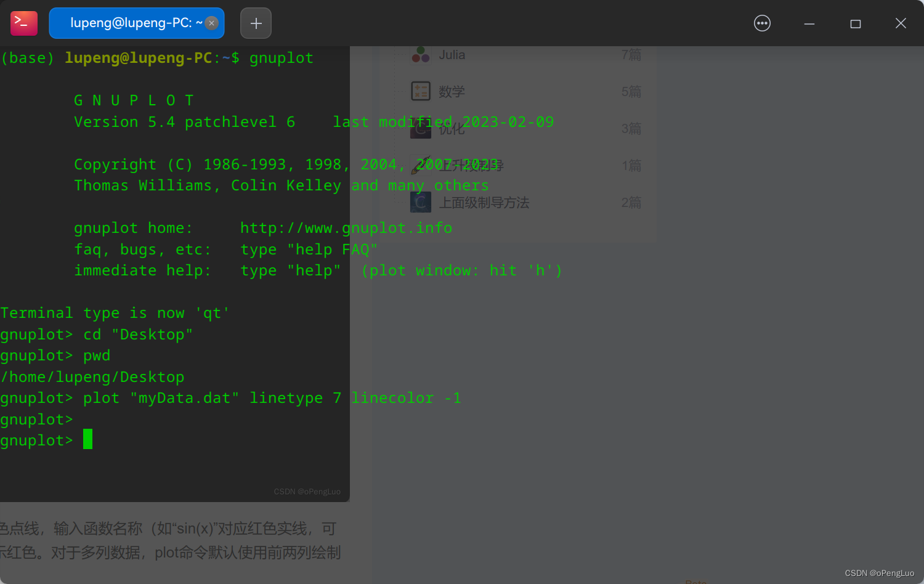Minimize the terminal window
Screen dimensions: 924x584
pyautogui.click(x=809, y=23)
